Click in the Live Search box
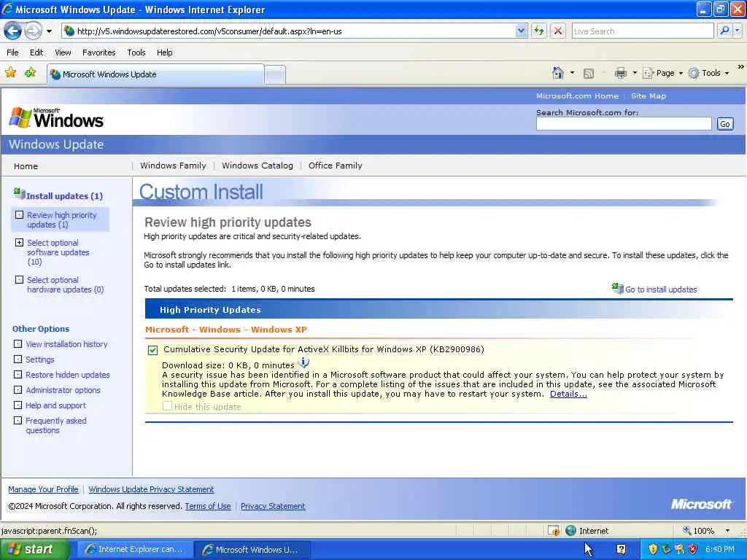 click(x=642, y=31)
